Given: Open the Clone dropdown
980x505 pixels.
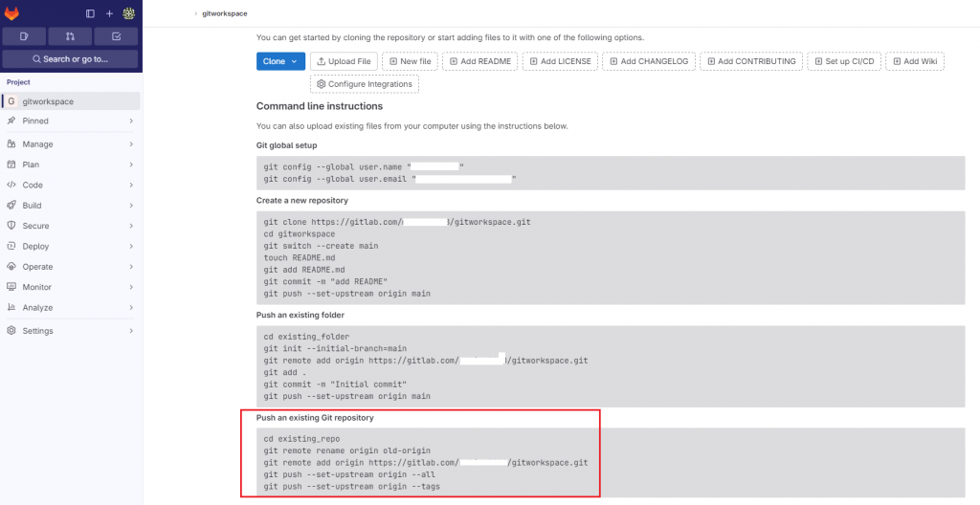Looking at the screenshot, I should tap(280, 61).
